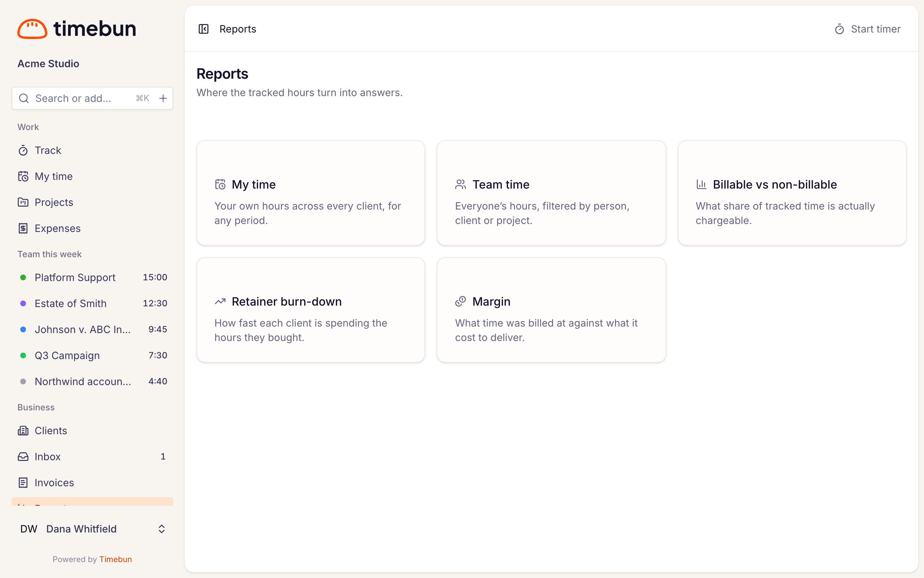
Task: Click the Billable bar chart icon
Action: pos(701,184)
